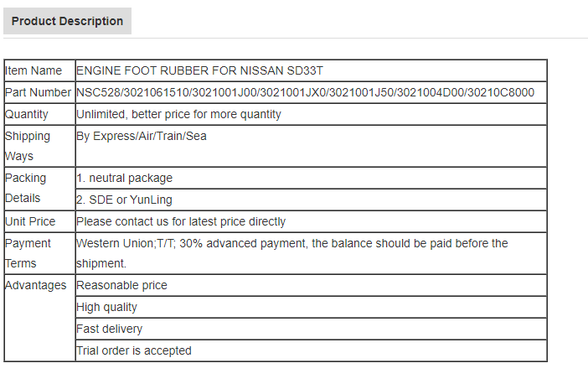Select the NSC528 part number string
Screen dimensions: 588x389
[x=305, y=92]
